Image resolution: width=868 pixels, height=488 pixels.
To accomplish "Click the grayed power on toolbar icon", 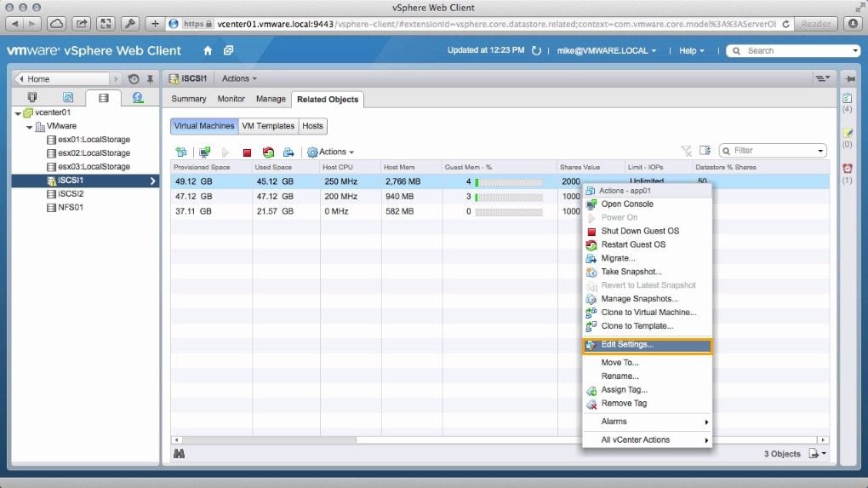I will 226,152.
